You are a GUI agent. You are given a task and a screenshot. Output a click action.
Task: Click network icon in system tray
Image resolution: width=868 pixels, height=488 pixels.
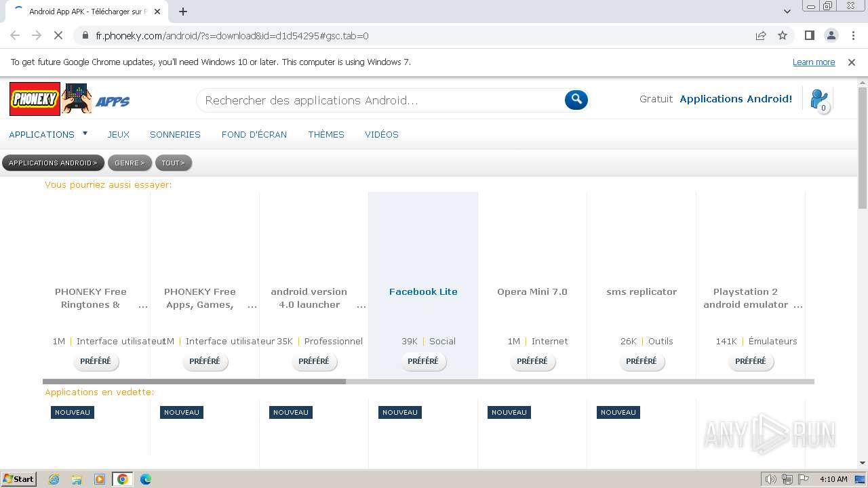(x=787, y=479)
